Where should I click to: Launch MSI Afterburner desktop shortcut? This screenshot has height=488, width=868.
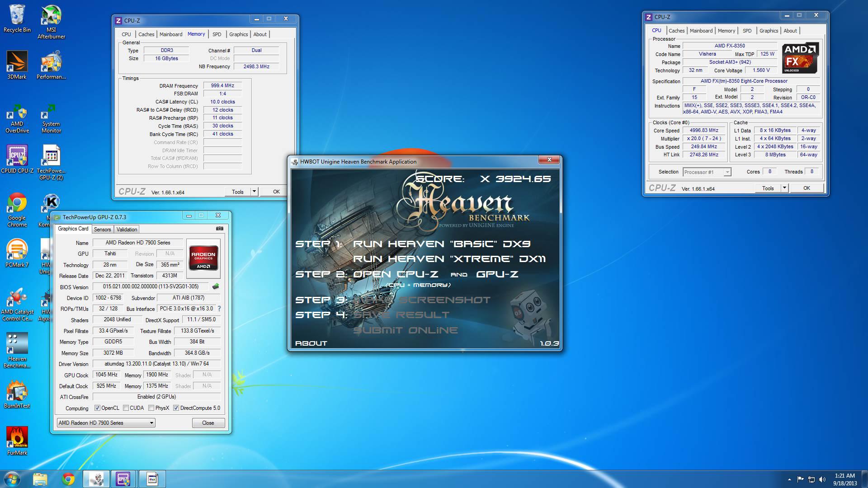[x=51, y=22]
